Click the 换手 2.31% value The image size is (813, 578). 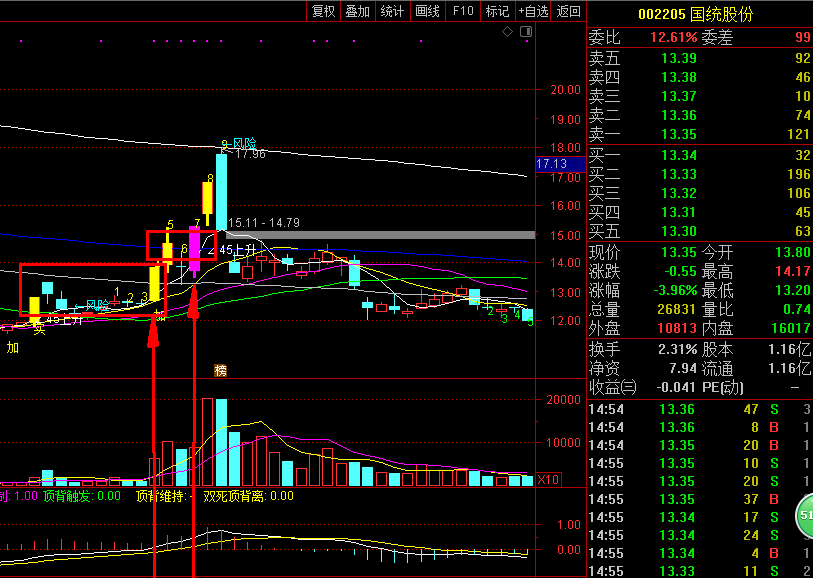678,349
